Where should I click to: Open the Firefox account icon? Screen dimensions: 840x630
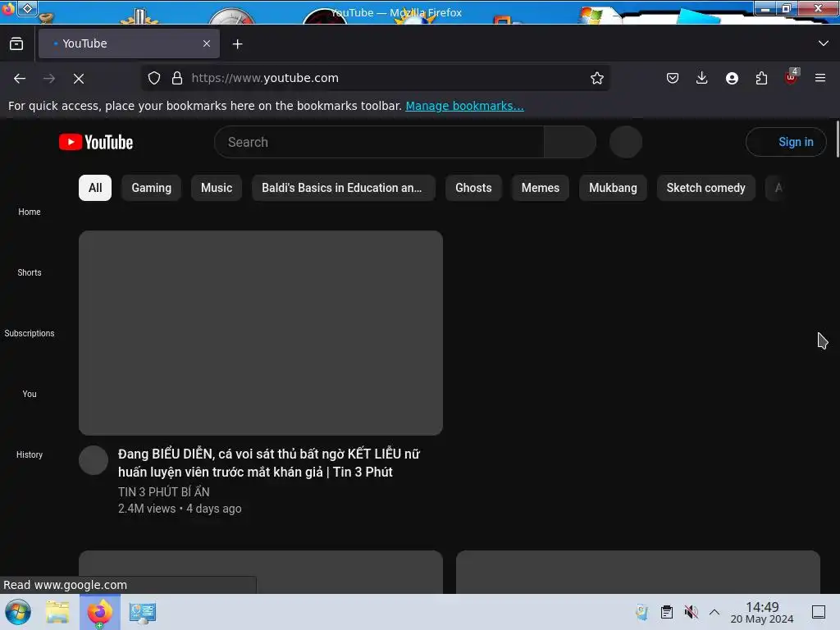[x=732, y=78]
